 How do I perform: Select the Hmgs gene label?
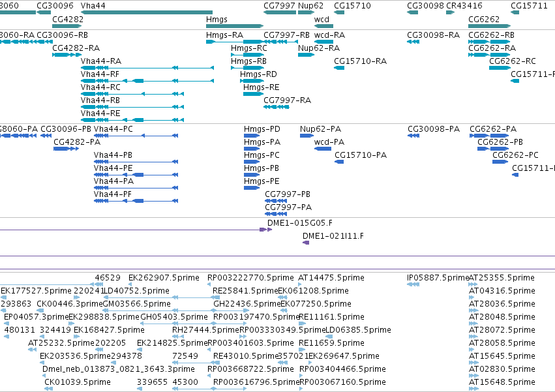coord(217,19)
